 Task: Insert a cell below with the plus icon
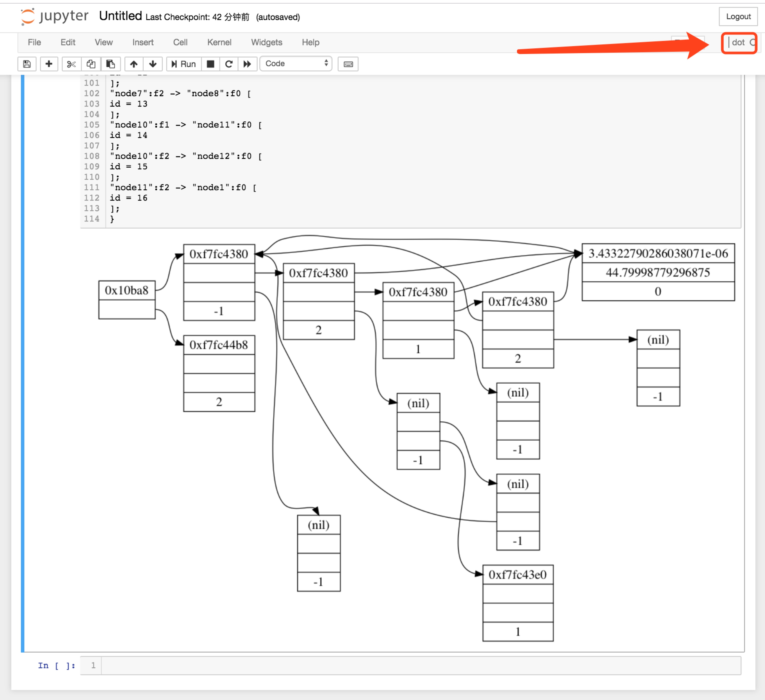pyautogui.click(x=49, y=64)
